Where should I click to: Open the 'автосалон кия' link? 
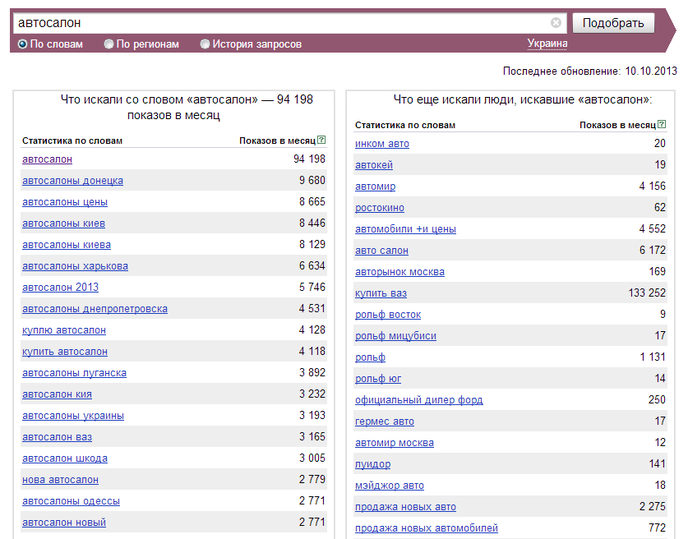click(x=57, y=395)
